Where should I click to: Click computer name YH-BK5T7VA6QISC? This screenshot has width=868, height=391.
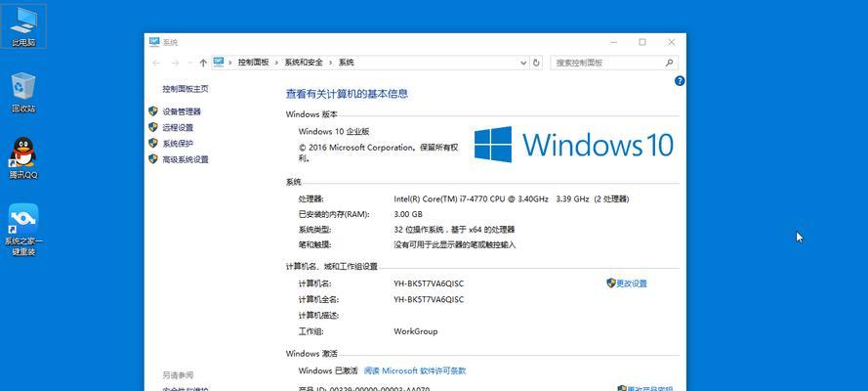429,283
